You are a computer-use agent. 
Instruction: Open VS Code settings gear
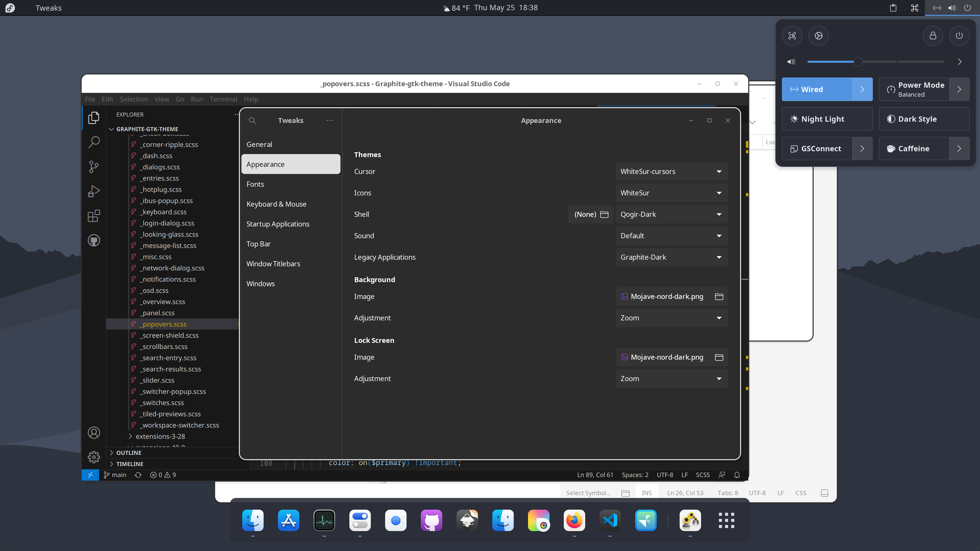[94, 457]
